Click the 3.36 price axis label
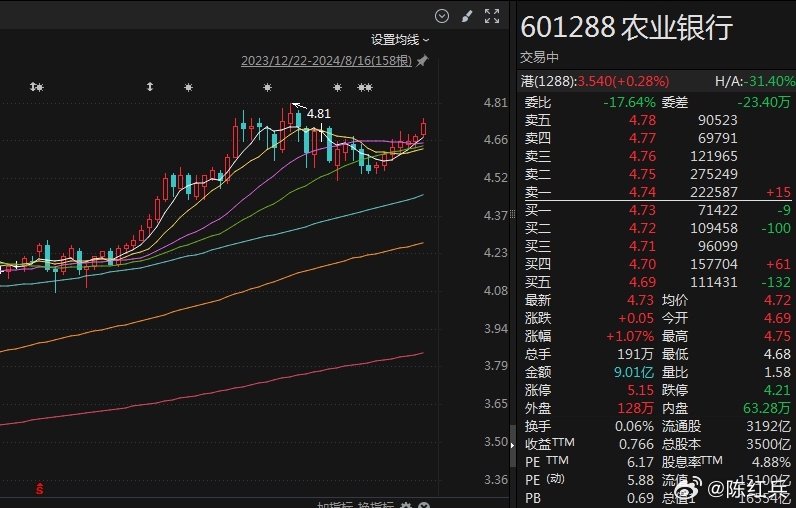 point(495,480)
